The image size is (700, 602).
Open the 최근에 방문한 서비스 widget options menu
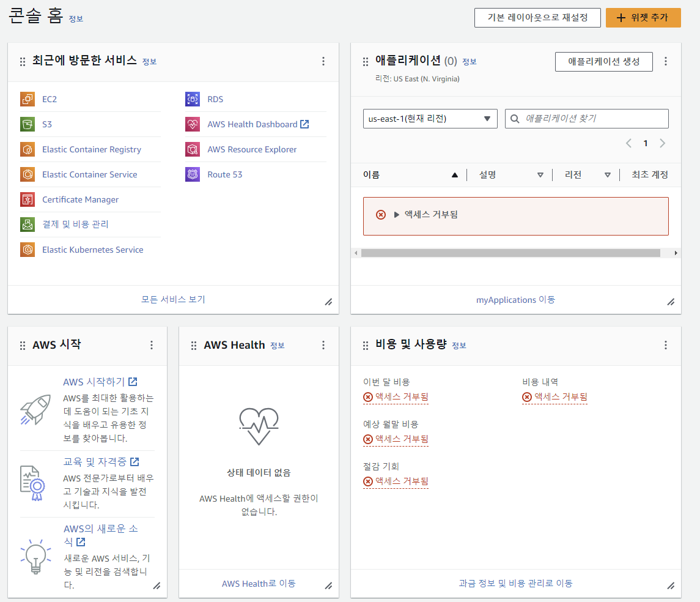(323, 61)
